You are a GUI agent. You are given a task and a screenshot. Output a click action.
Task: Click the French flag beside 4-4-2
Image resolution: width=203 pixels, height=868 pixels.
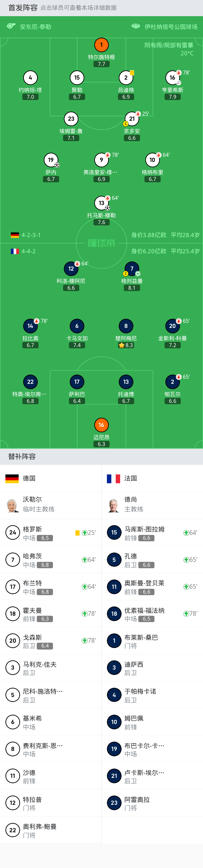[15, 251]
